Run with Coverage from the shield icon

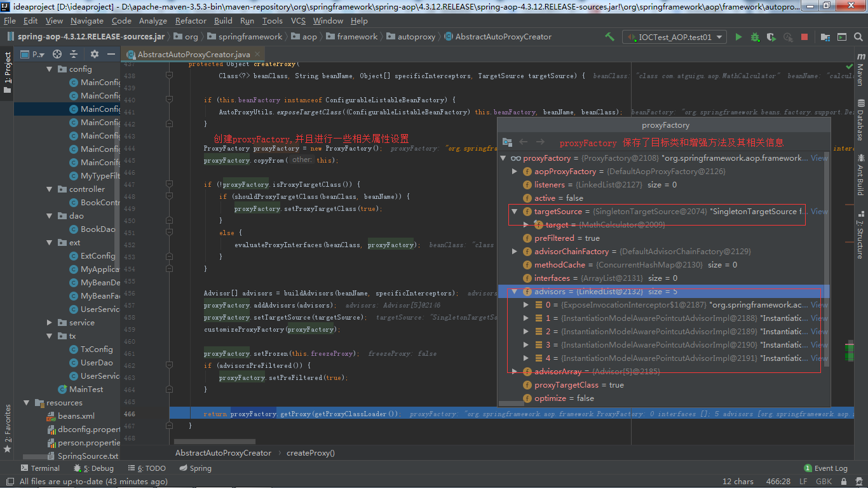coord(771,37)
